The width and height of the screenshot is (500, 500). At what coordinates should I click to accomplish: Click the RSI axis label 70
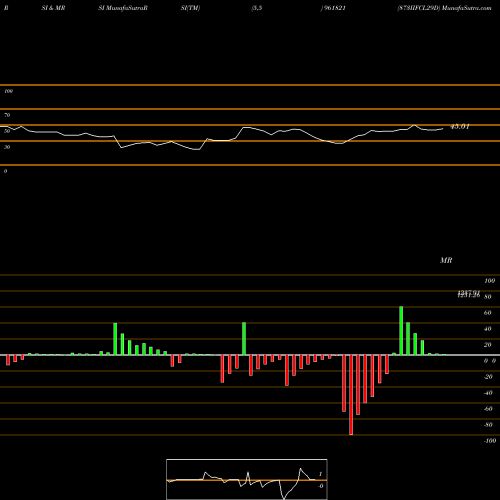click(7, 115)
